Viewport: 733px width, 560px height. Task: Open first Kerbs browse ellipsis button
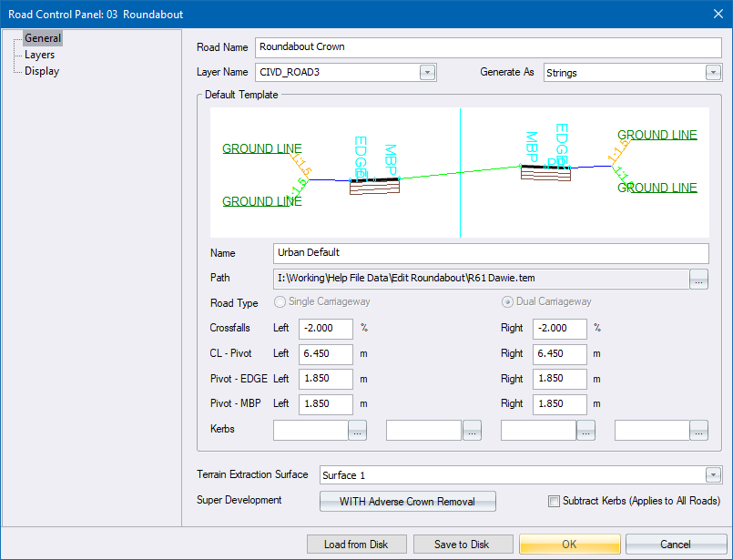357,432
